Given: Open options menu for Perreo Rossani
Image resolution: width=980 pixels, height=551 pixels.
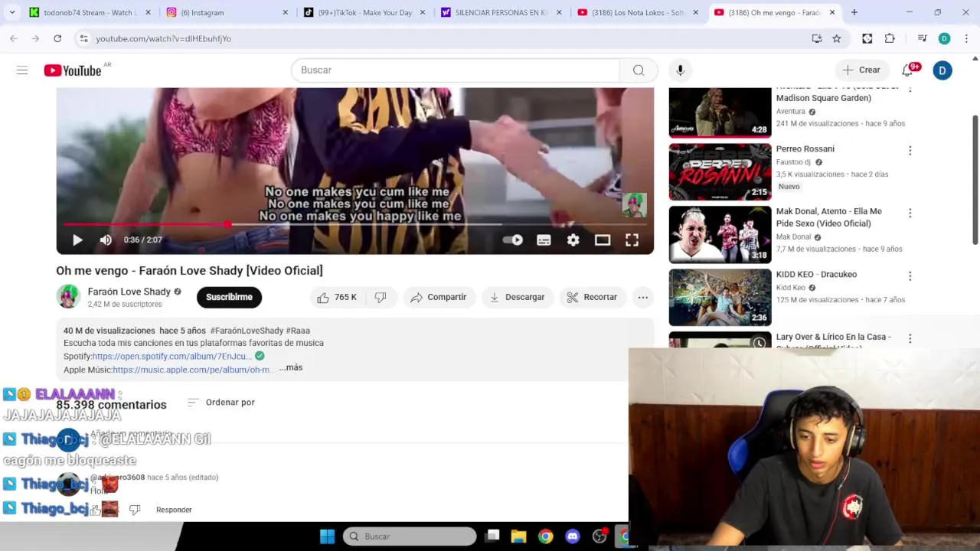Looking at the screenshot, I should [x=910, y=151].
